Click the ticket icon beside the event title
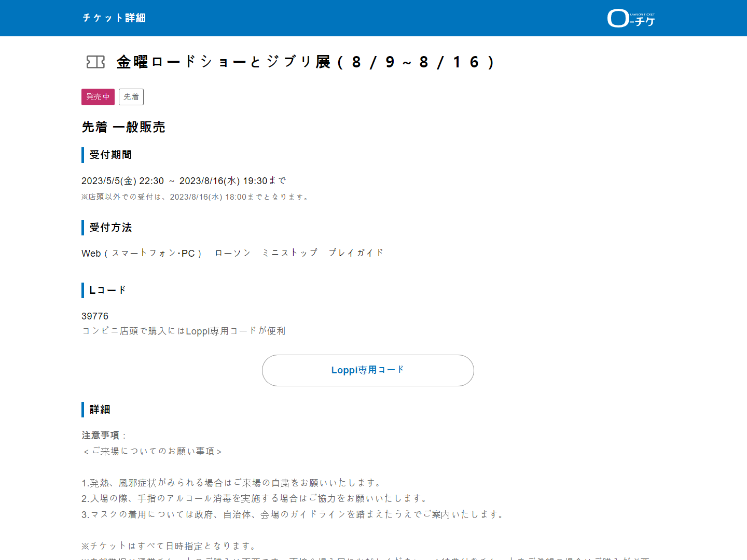747x560 pixels. pos(95,62)
